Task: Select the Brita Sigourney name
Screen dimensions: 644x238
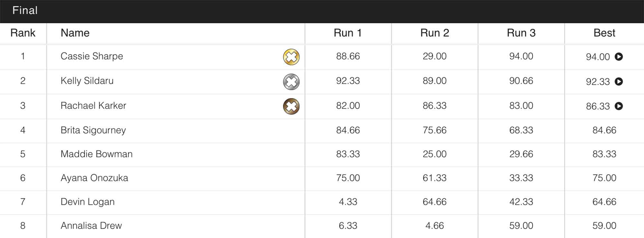Action: click(93, 130)
